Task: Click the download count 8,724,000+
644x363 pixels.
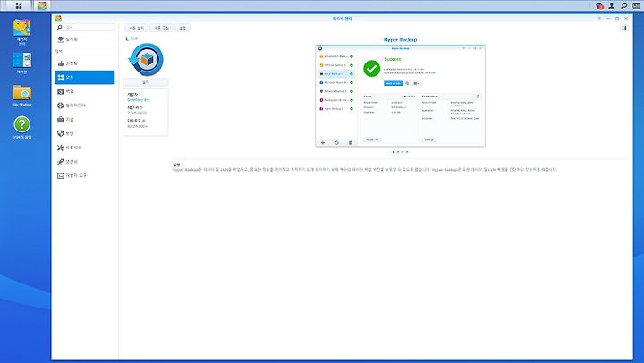Action: click(137, 126)
